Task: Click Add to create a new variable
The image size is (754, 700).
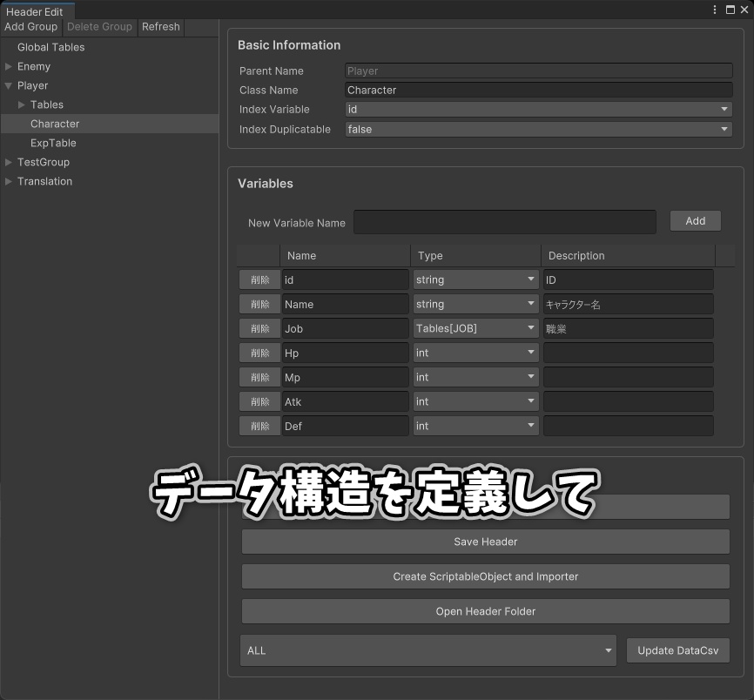Action: point(695,221)
